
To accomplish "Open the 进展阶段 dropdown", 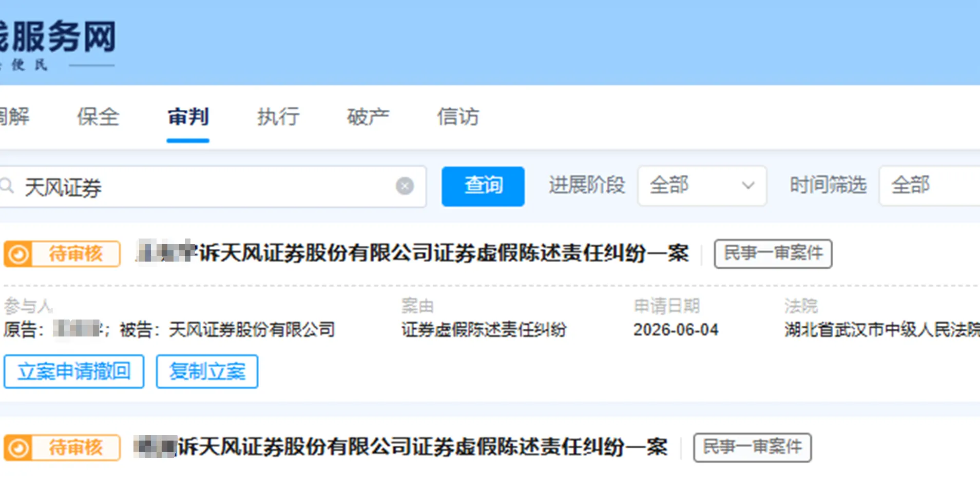I will (x=702, y=186).
